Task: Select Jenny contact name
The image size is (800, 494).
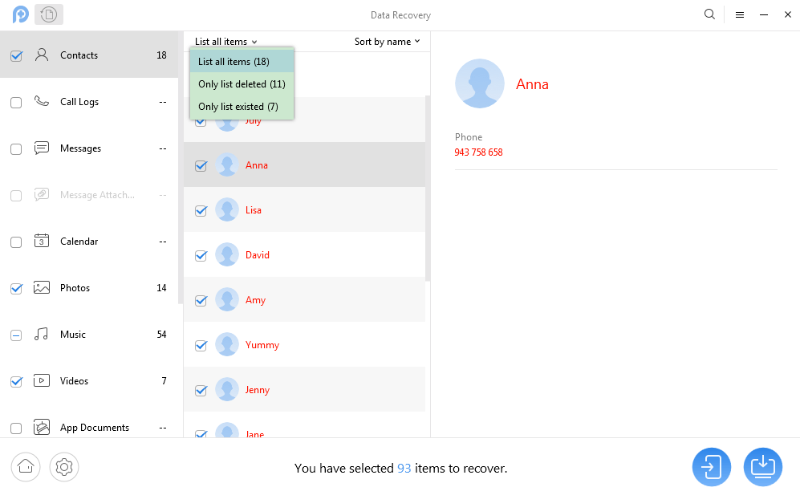Action: 257,389
